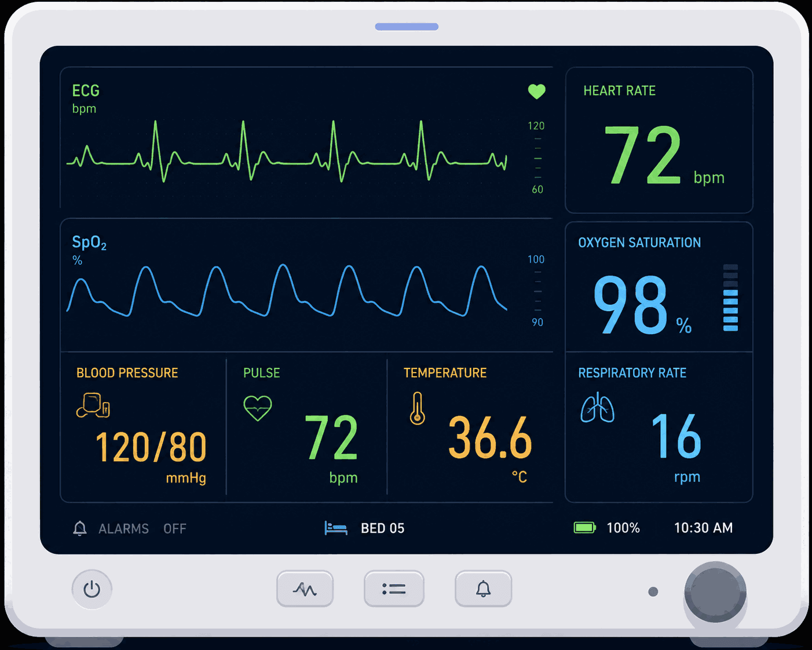Click the RESPIRATORY RATE heading
The height and width of the screenshot is (650, 812).
coord(632,373)
